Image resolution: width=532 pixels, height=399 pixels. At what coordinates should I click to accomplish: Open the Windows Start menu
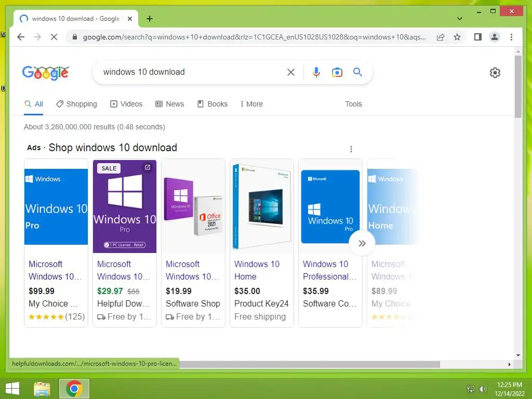pyautogui.click(x=12, y=389)
